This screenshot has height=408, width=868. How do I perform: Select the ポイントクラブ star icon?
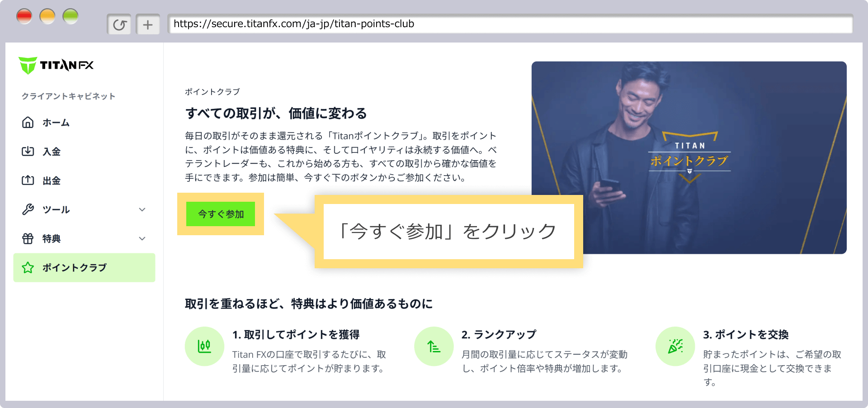(x=28, y=267)
